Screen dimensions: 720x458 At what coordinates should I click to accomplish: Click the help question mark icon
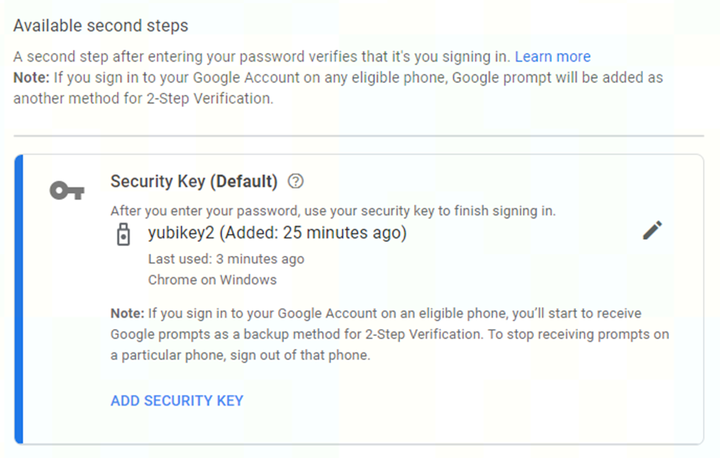pos(295,182)
